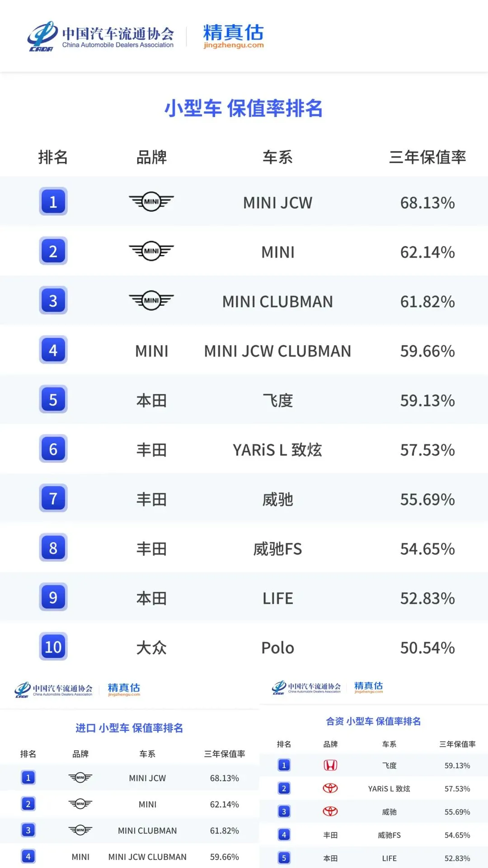
Task: Click MINI JCW CLUBMAN in the main table
Action: point(277,351)
